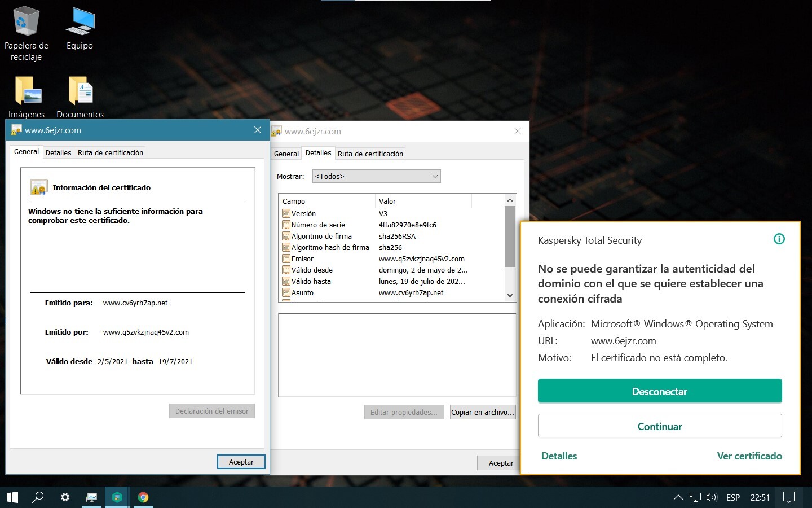Open the Ver certificado link
Screen dimensions: 812x508
pos(749,456)
